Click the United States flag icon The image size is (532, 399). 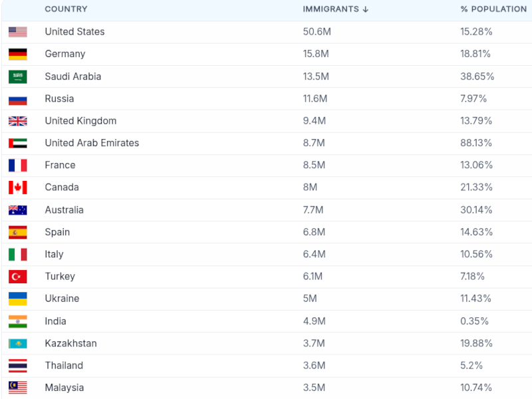tap(18, 32)
